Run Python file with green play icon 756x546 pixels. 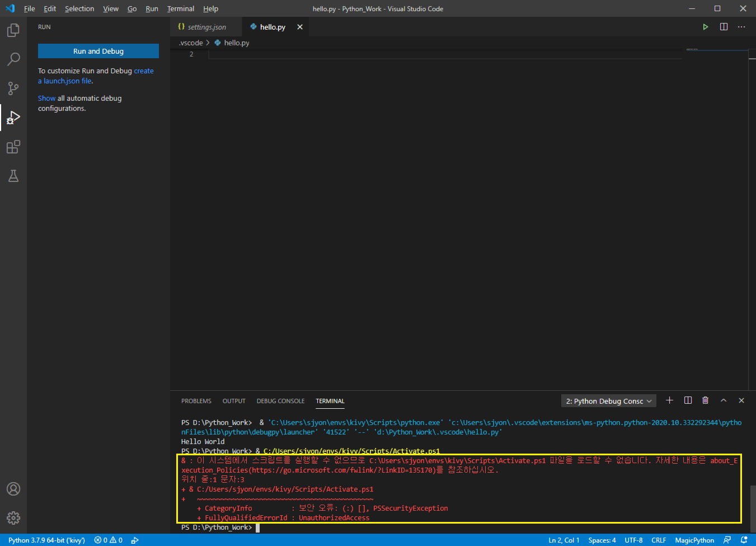click(706, 27)
